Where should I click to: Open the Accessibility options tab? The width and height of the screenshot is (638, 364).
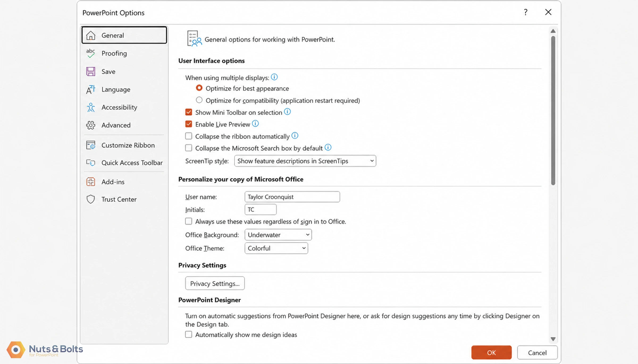(x=124, y=107)
